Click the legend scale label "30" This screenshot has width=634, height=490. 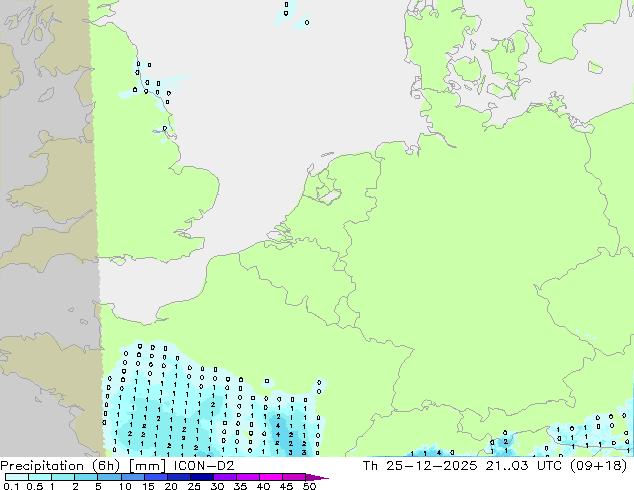(x=217, y=486)
